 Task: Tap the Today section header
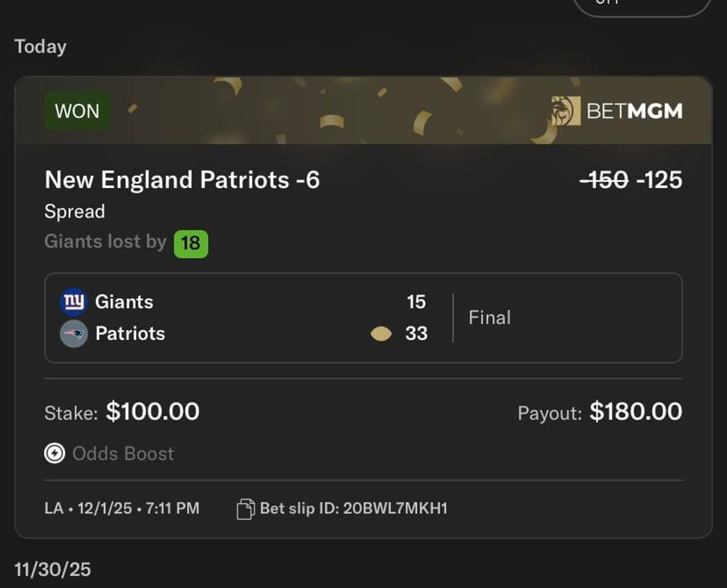[x=40, y=47]
